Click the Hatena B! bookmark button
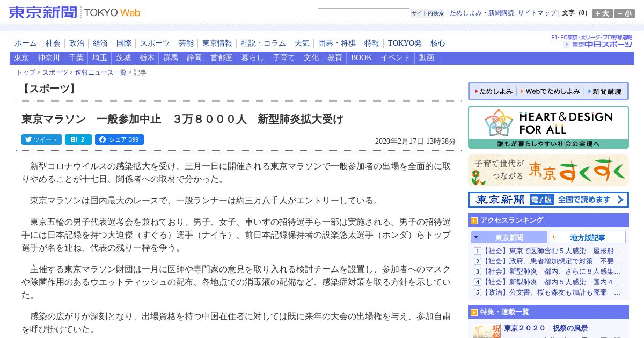Viewport: 644px width, 338px height. tap(78, 139)
